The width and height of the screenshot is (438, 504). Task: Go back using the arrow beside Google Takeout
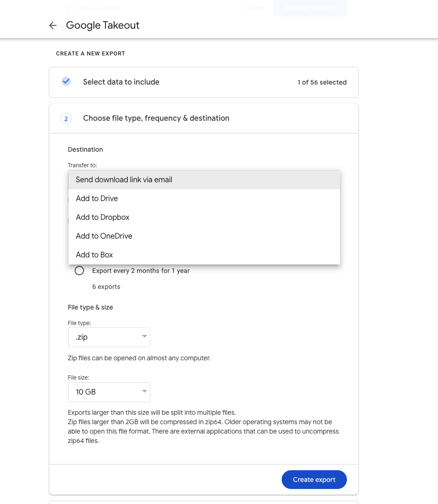click(x=53, y=25)
